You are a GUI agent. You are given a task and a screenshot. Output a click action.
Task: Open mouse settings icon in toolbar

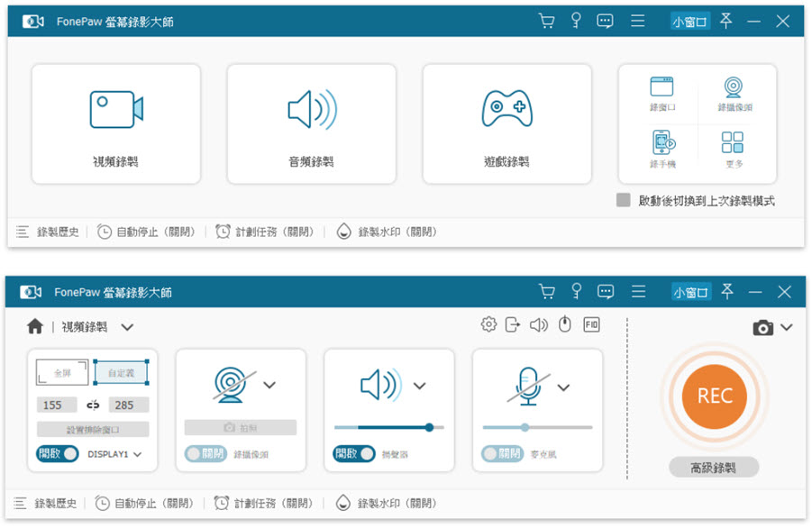tap(564, 324)
